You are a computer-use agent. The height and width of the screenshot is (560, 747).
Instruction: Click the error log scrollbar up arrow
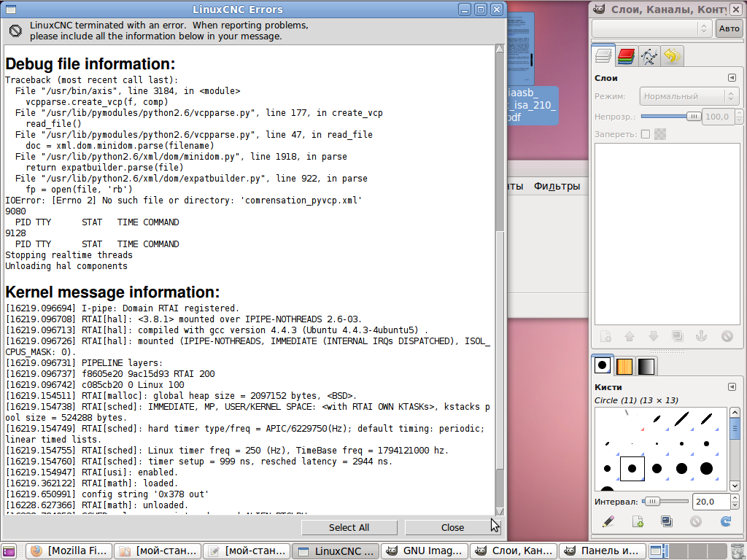click(500, 49)
